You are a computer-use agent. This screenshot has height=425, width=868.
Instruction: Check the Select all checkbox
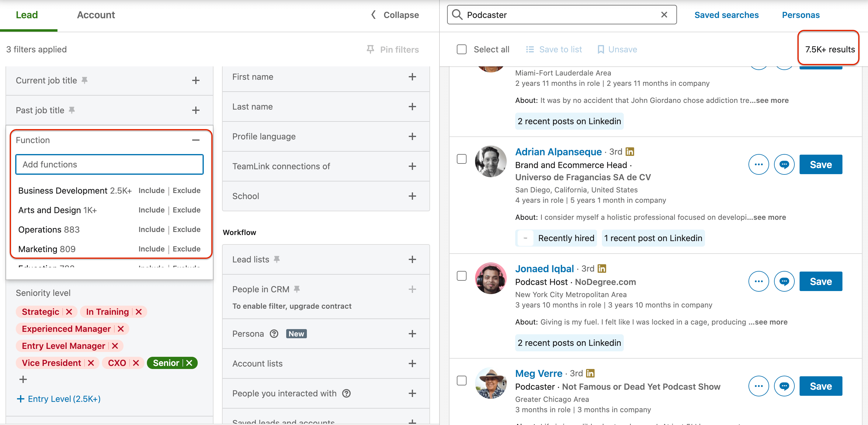point(461,50)
